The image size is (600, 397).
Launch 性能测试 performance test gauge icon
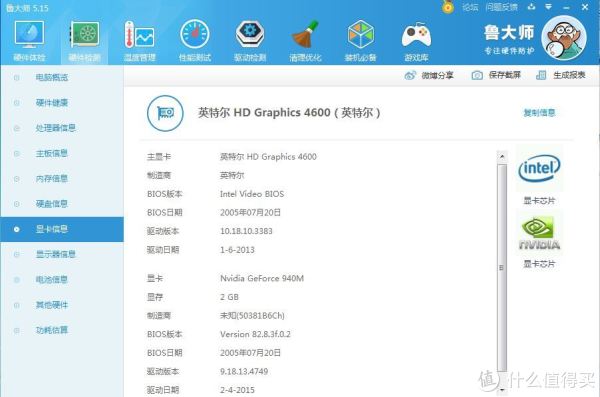coord(195,40)
